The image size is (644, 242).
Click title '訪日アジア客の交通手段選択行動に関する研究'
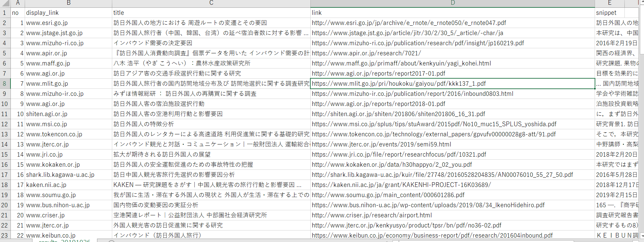(211, 74)
